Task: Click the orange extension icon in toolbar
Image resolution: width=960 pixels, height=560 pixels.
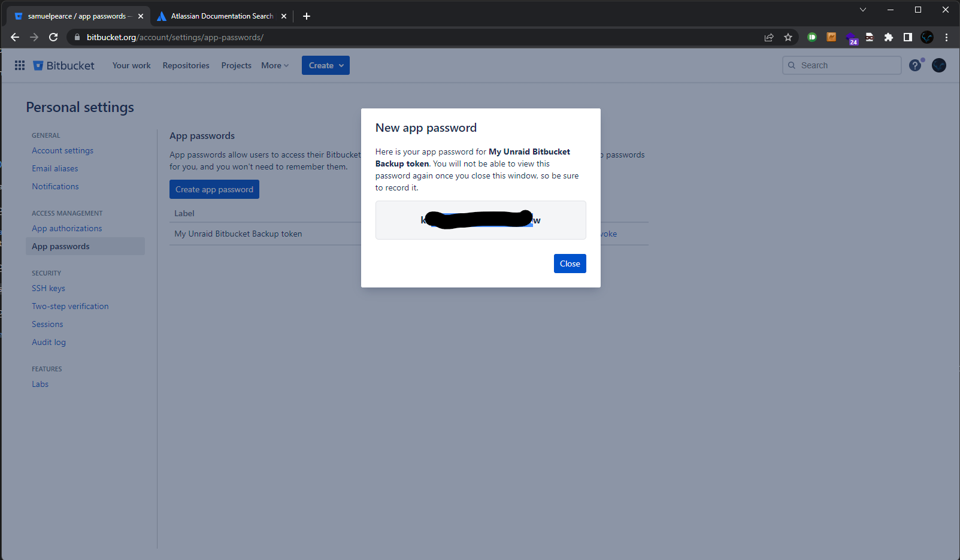Action: [831, 37]
